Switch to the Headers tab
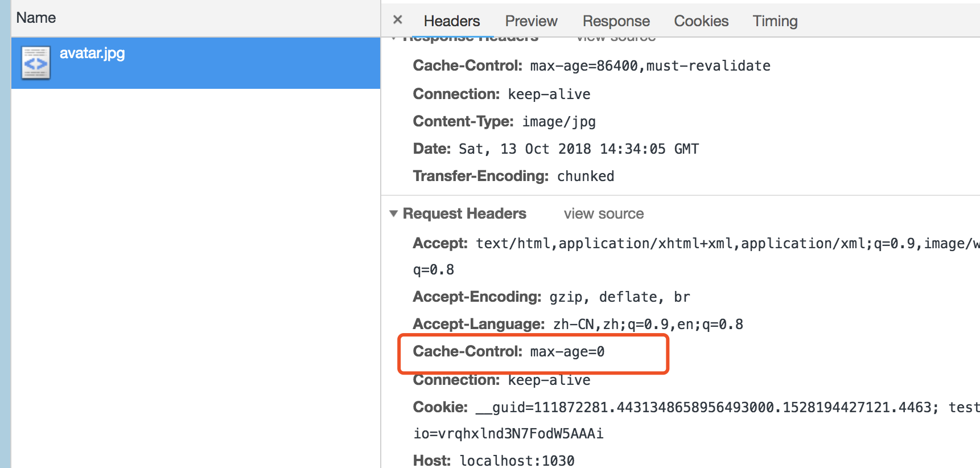 pyautogui.click(x=452, y=21)
